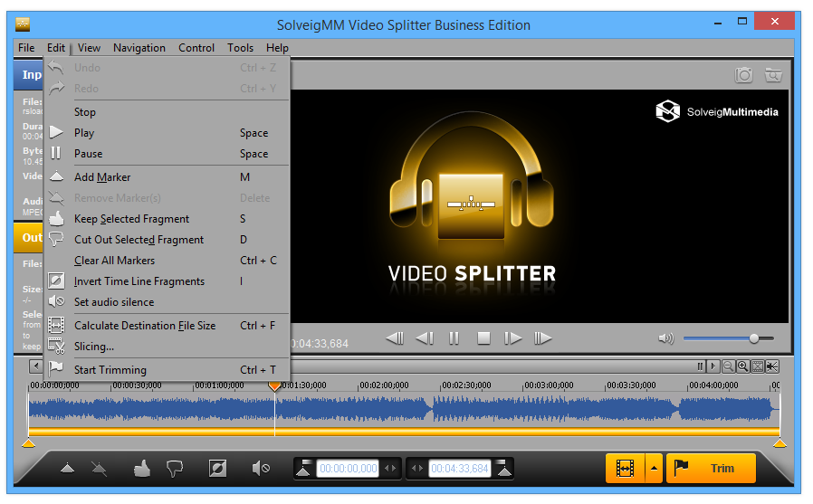
Task: Zoom out the timeline
Action: pos(728,366)
